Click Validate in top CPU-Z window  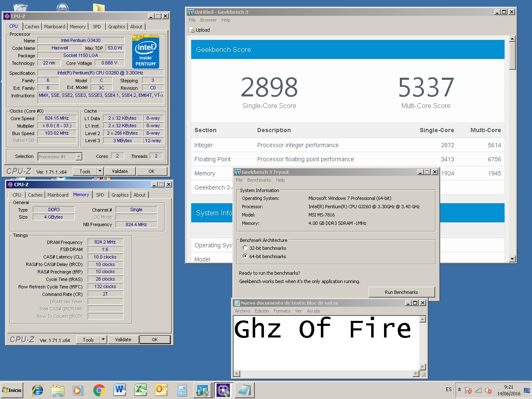120,171
